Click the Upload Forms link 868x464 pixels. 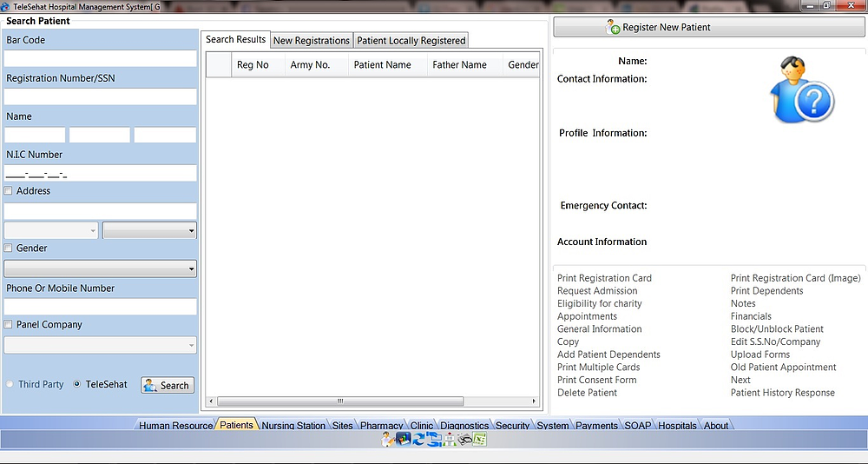click(x=760, y=355)
